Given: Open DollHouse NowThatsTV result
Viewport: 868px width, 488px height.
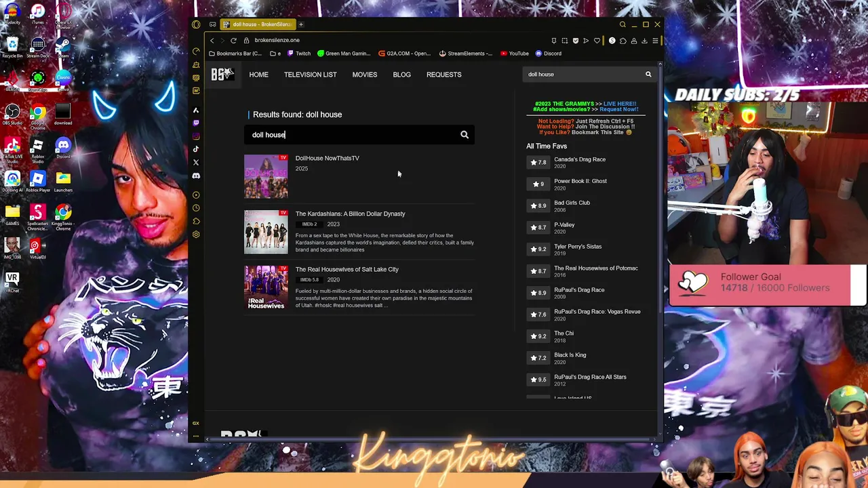Looking at the screenshot, I should (x=327, y=158).
